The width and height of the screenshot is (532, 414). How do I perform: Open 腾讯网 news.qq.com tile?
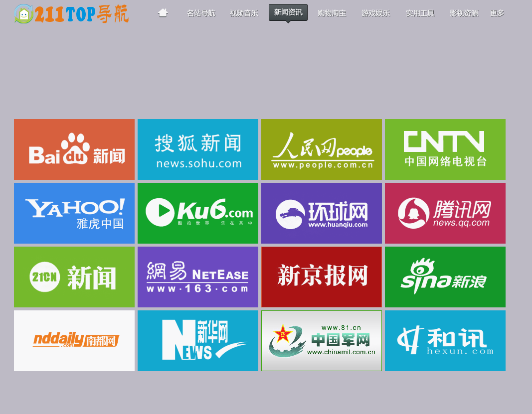click(x=445, y=213)
